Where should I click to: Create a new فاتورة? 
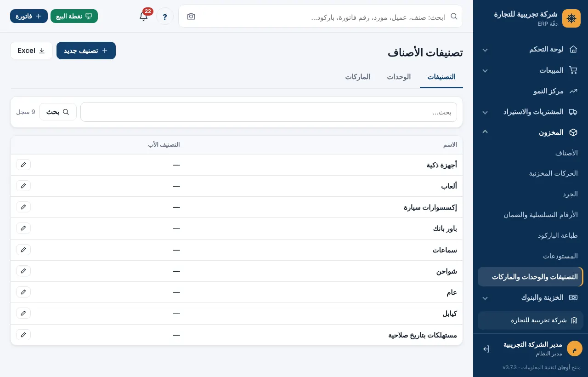(29, 16)
